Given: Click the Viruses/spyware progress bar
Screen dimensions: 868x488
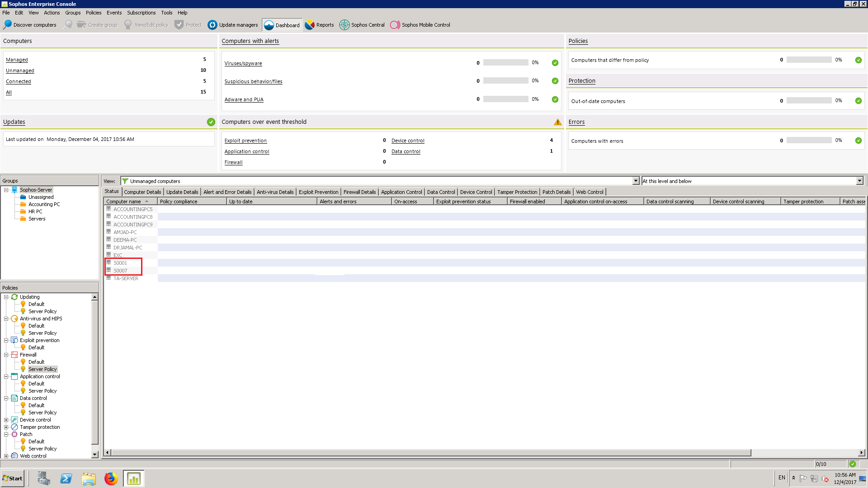Looking at the screenshot, I should click(x=505, y=62).
